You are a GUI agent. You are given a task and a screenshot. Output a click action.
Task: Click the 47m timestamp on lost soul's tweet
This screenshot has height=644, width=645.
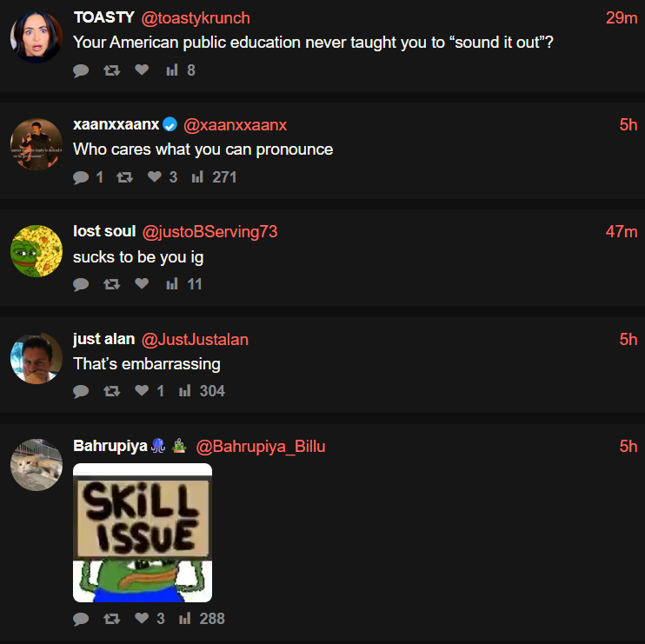(x=622, y=231)
